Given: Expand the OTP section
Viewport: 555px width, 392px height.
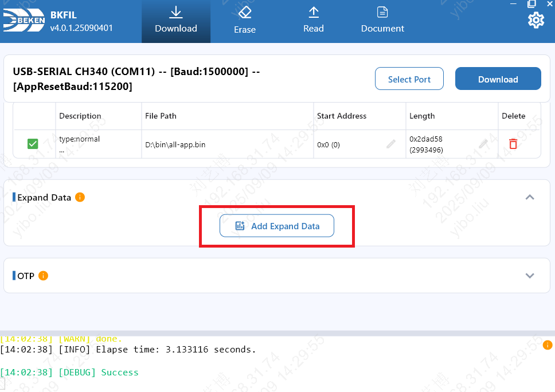Looking at the screenshot, I should point(530,276).
